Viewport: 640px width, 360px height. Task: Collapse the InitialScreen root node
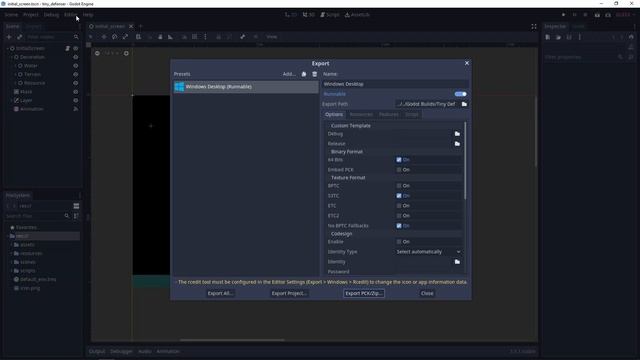7,48
